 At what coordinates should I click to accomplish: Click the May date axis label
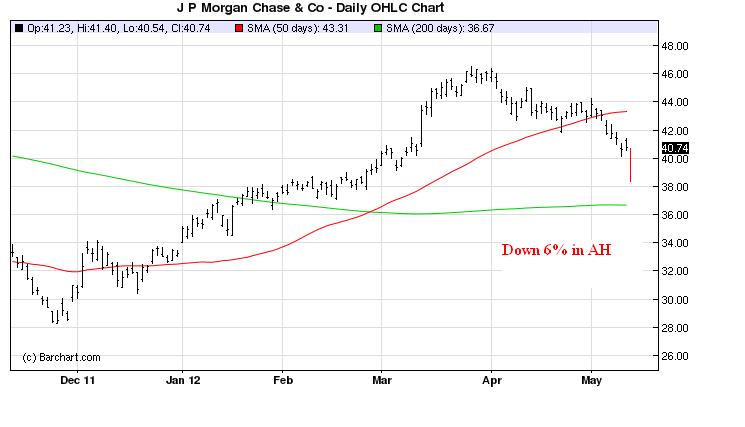[591, 381]
